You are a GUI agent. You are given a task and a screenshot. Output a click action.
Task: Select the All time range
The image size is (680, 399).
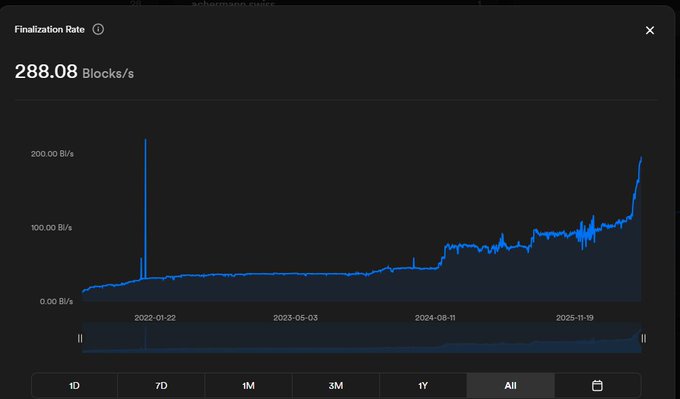point(510,386)
